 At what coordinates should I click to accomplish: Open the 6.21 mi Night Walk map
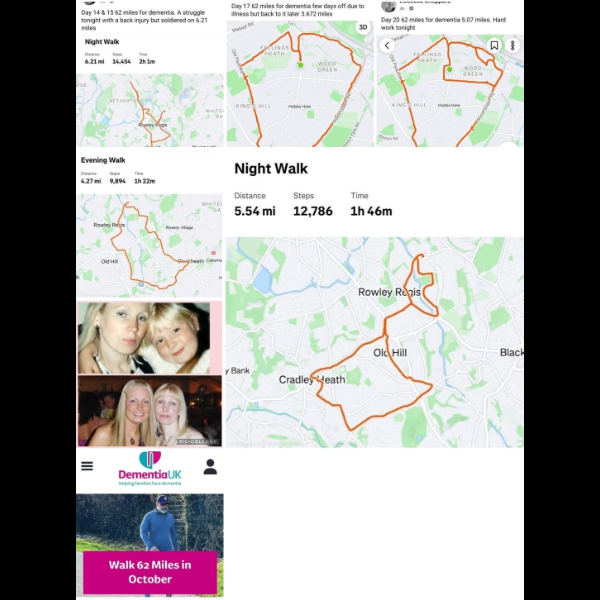tap(150, 110)
